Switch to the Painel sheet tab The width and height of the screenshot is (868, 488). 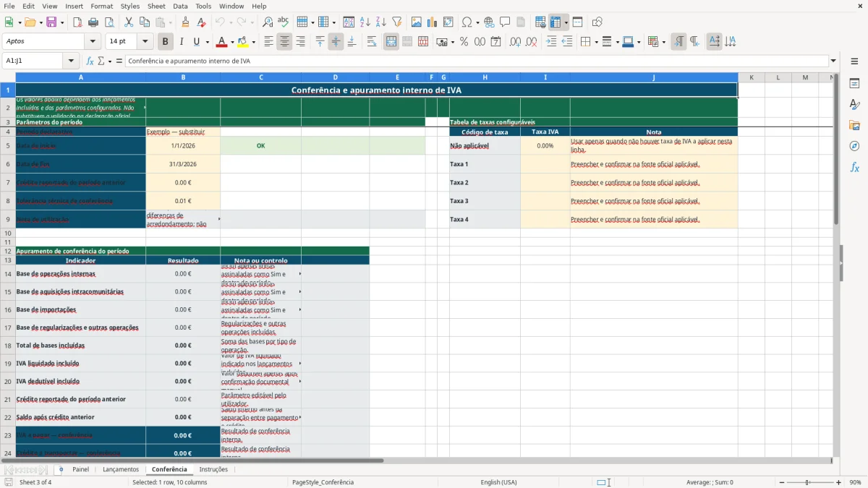(80, 469)
